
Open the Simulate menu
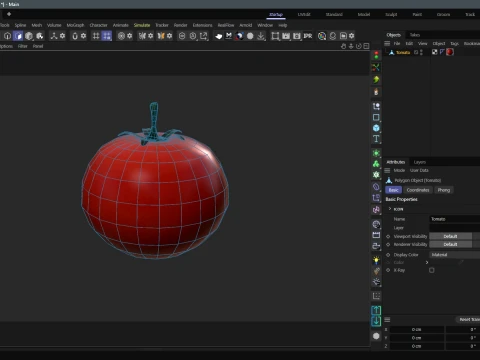pos(142,25)
